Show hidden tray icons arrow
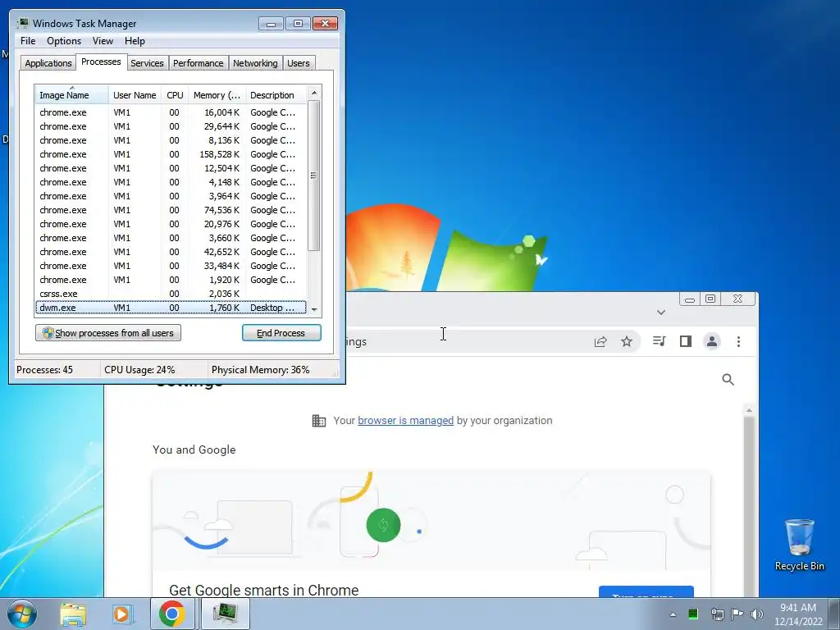 click(x=673, y=614)
